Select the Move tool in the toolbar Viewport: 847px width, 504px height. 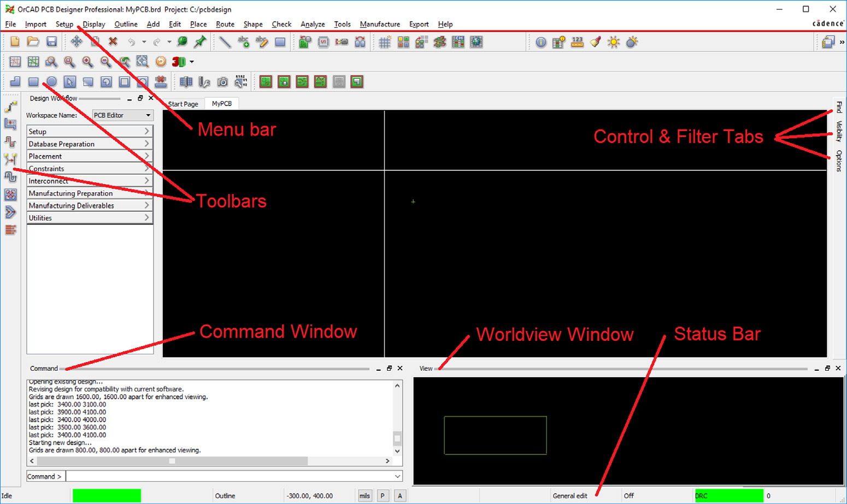[77, 42]
